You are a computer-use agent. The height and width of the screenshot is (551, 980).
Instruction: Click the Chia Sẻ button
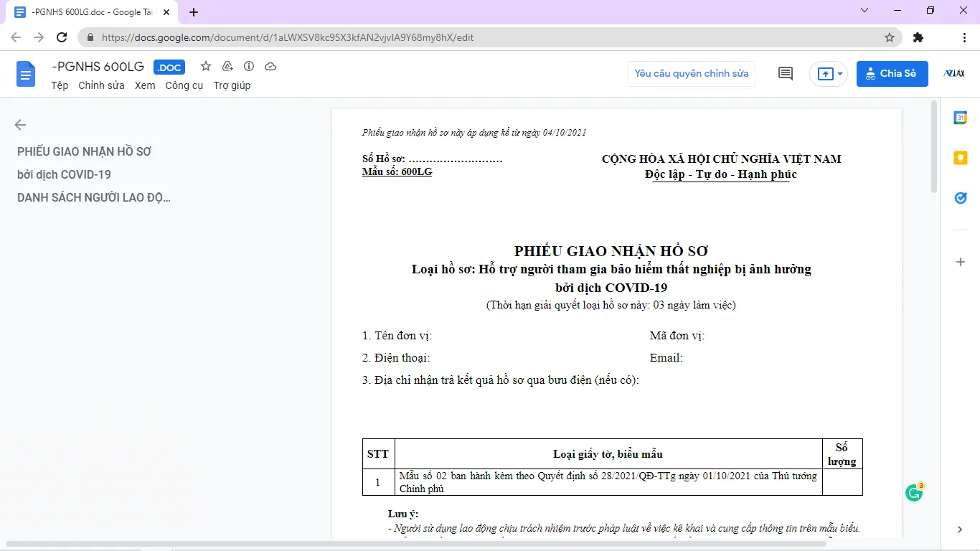point(892,73)
